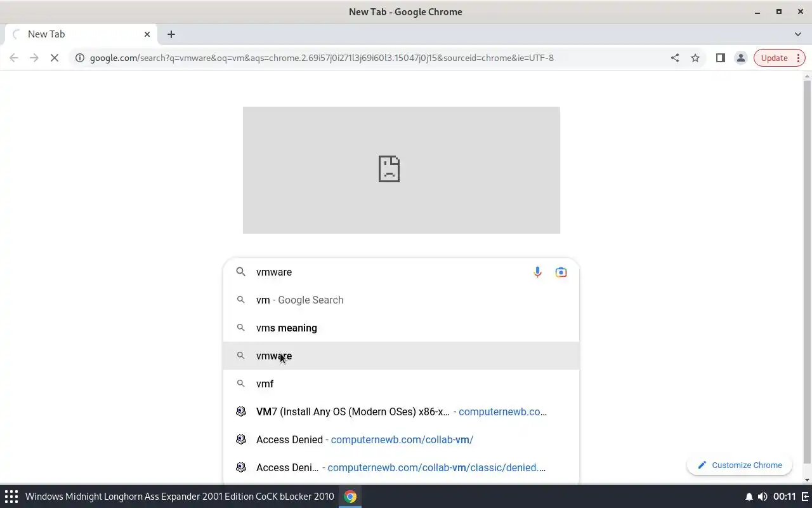This screenshot has width=812, height=508.
Task: Click Customize Chrome button
Action: click(739, 465)
